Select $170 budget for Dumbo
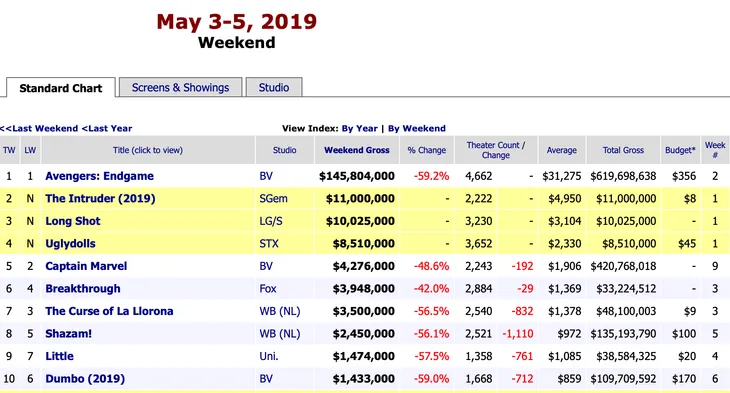The height and width of the screenshot is (393, 730). coord(684,379)
